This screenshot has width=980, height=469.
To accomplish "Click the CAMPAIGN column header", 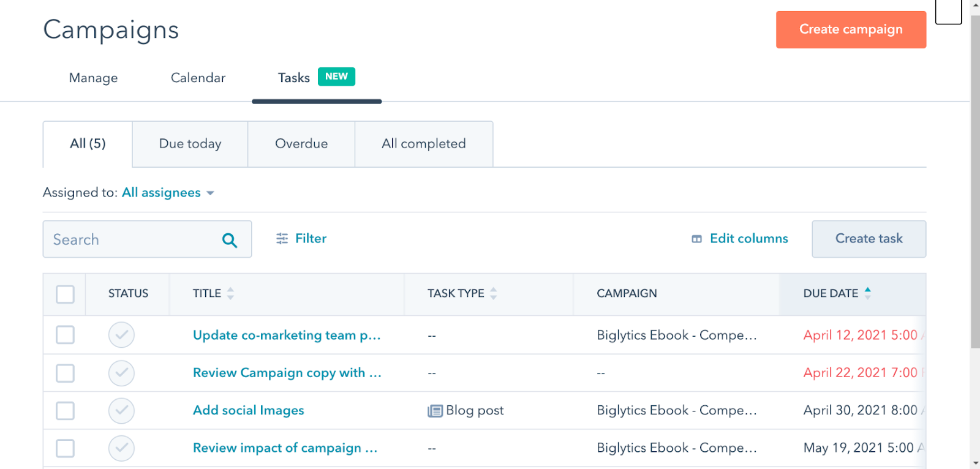I will 627,293.
